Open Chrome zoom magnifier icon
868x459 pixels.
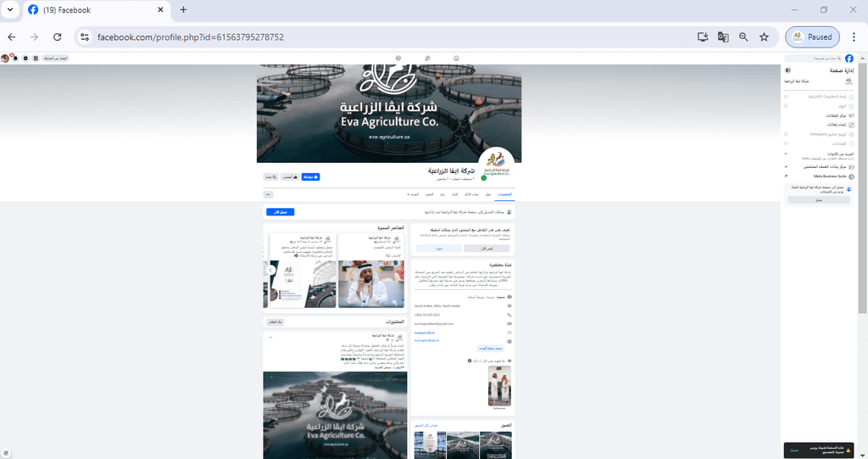[x=743, y=37]
